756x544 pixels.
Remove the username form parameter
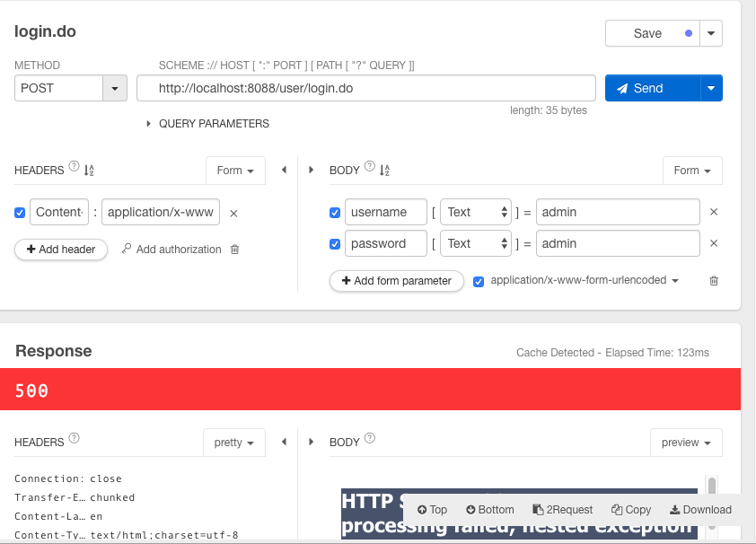click(714, 212)
